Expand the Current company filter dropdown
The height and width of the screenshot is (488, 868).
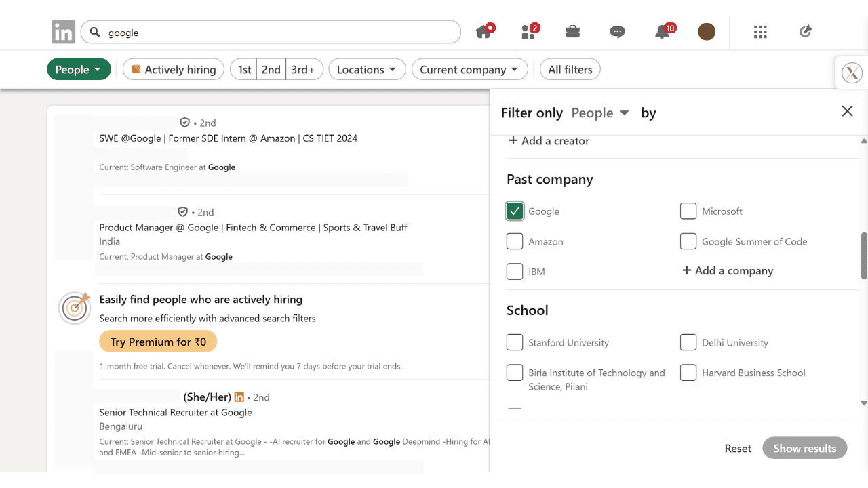pyautogui.click(x=469, y=69)
